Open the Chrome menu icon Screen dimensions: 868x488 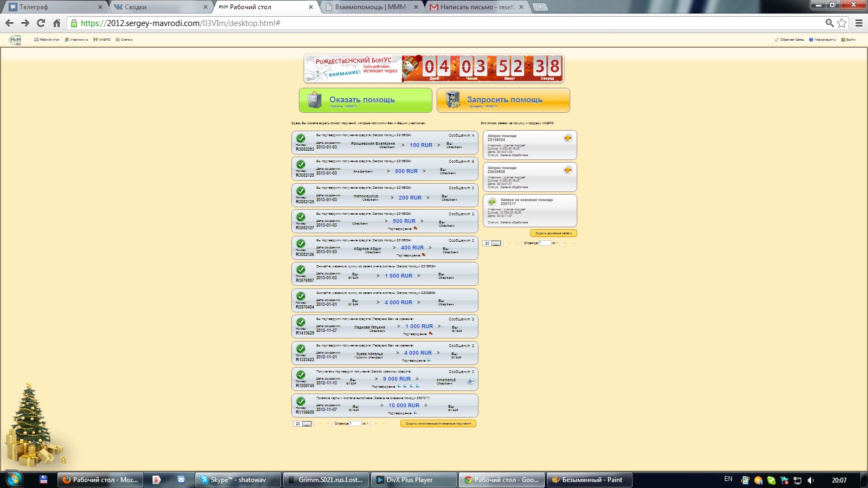859,23
